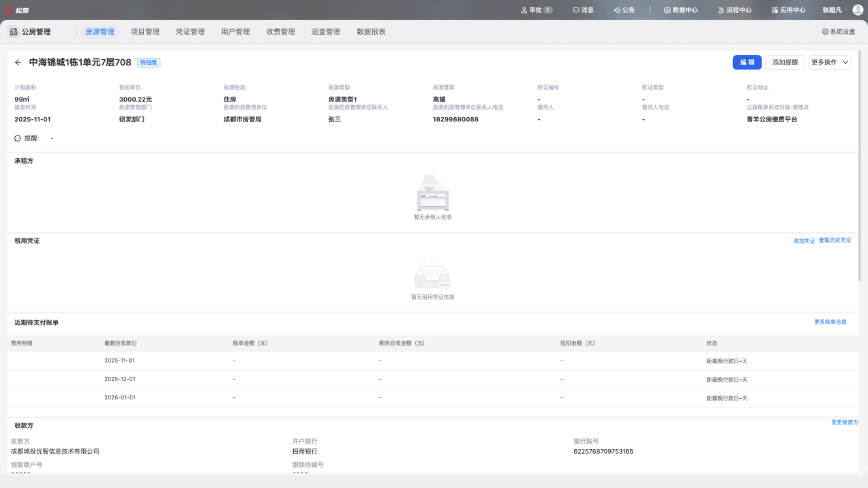Click the phone number 18299880088
Image resolution: width=868 pixels, height=488 pixels.
click(x=455, y=119)
